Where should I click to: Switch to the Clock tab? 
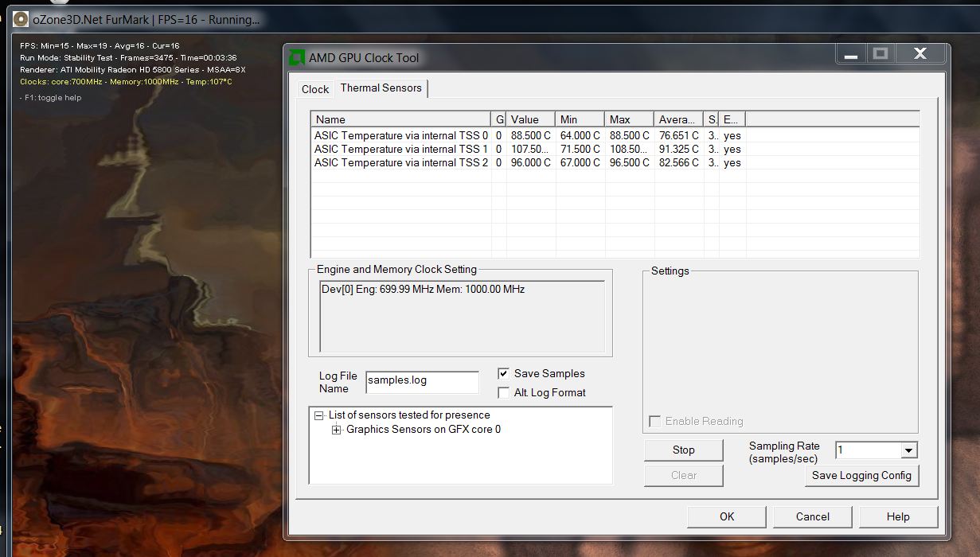click(x=315, y=89)
